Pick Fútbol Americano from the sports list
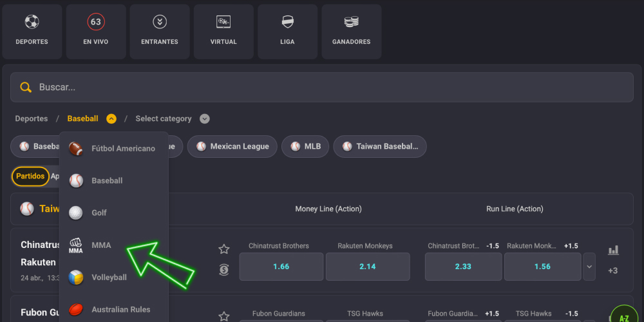 [x=122, y=148]
